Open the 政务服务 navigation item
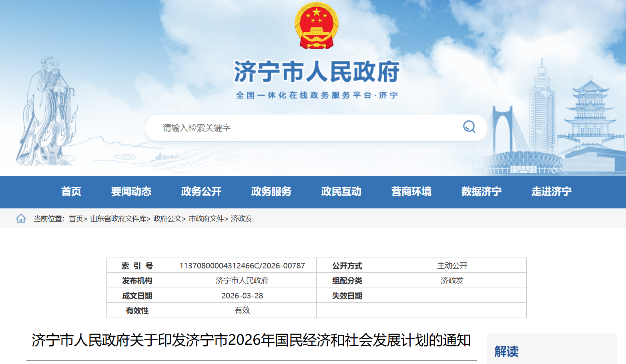 click(x=271, y=192)
